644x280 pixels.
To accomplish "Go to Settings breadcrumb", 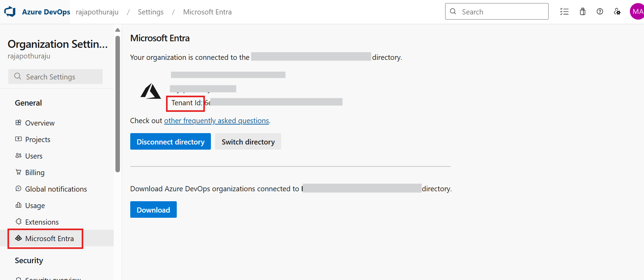I will tap(151, 12).
